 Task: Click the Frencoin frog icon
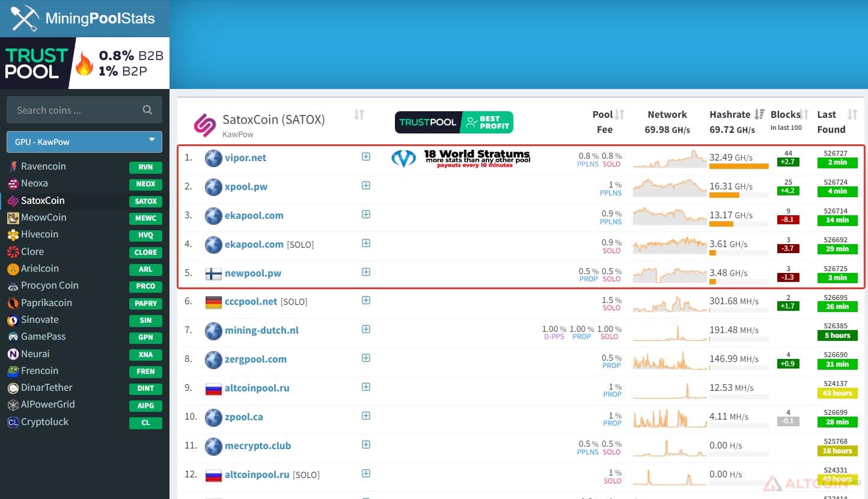coord(13,371)
